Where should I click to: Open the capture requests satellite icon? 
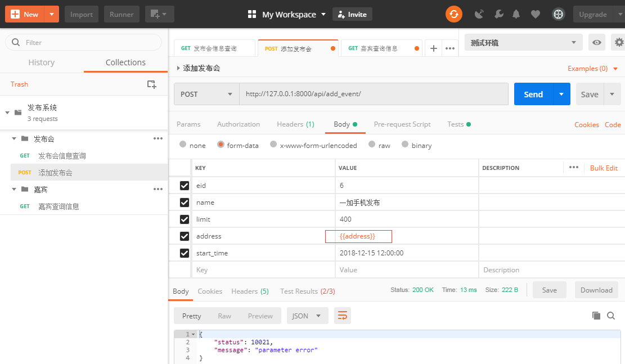pyautogui.click(x=479, y=15)
